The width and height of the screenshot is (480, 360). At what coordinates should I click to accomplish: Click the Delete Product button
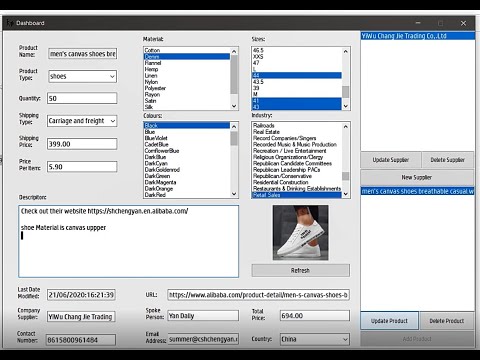447,321
